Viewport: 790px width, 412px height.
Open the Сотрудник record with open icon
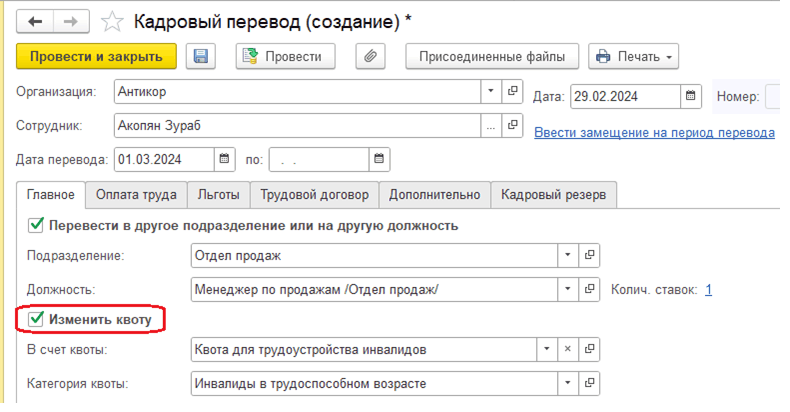pyautogui.click(x=514, y=126)
